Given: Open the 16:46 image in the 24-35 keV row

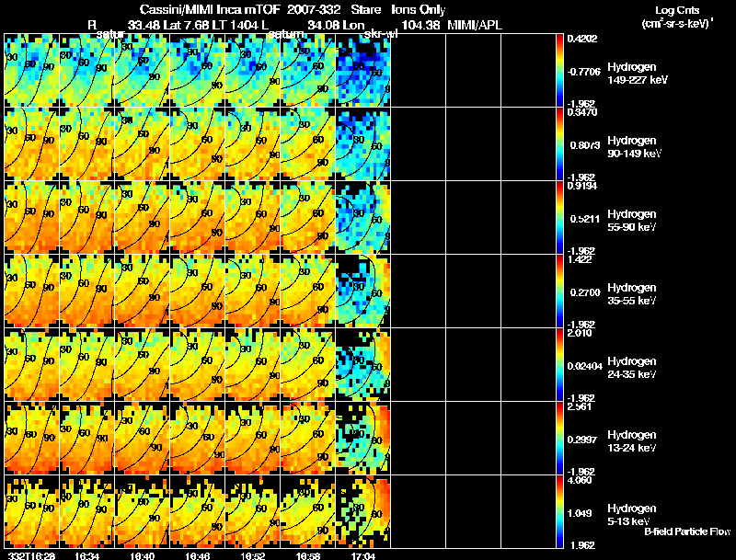Looking at the screenshot, I should (198, 365).
